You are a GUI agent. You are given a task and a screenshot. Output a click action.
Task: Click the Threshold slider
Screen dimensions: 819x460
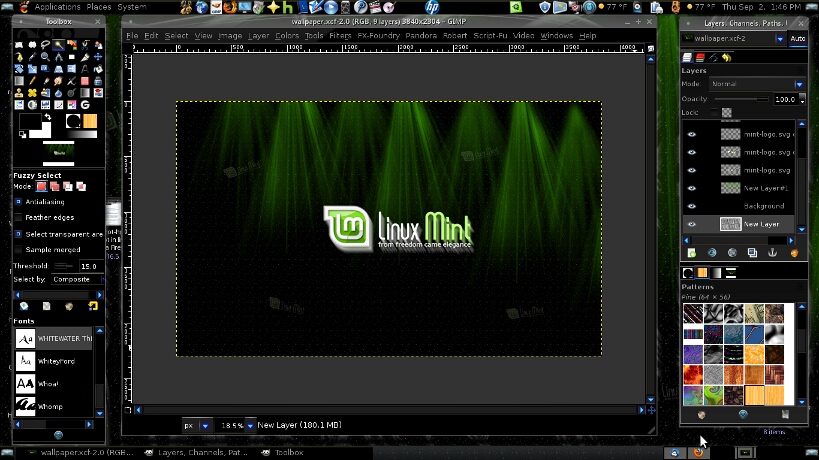63,266
